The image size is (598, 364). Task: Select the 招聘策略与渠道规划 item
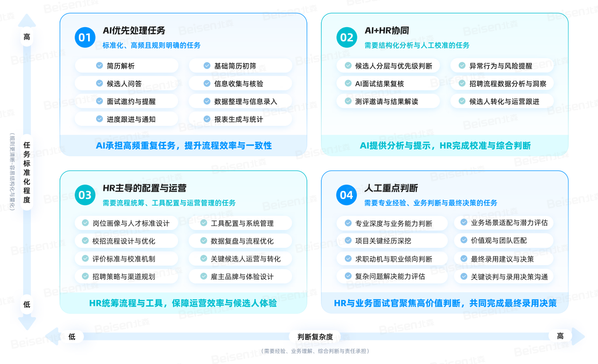coord(126,276)
